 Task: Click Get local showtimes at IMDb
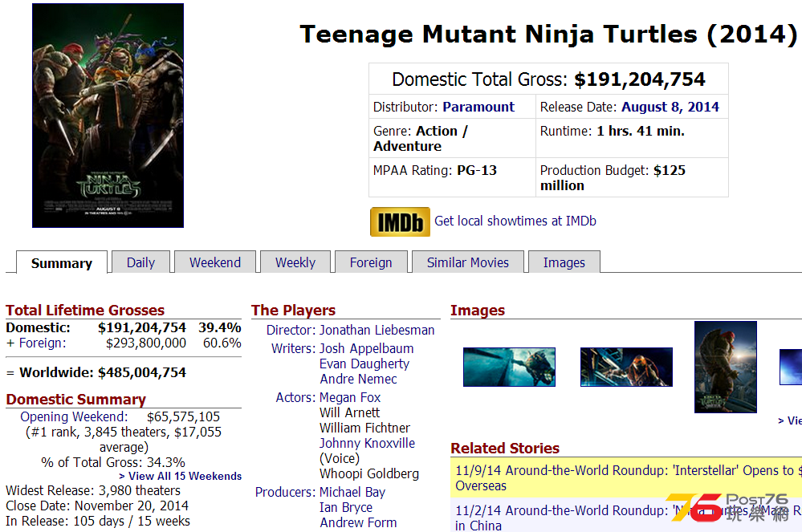[515, 221]
